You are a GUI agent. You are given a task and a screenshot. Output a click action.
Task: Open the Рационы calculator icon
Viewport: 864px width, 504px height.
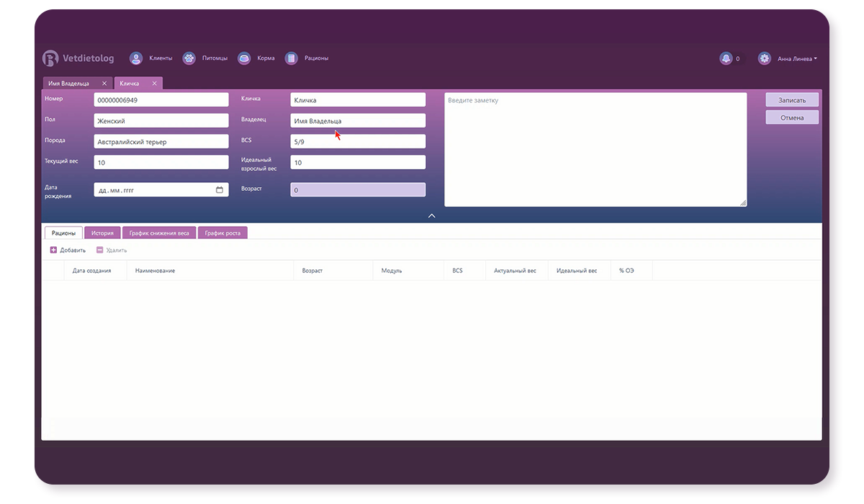[291, 58]
